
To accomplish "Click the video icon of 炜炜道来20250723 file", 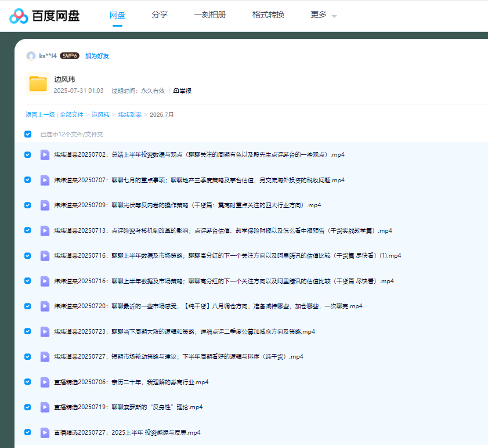I will point(45,331).
